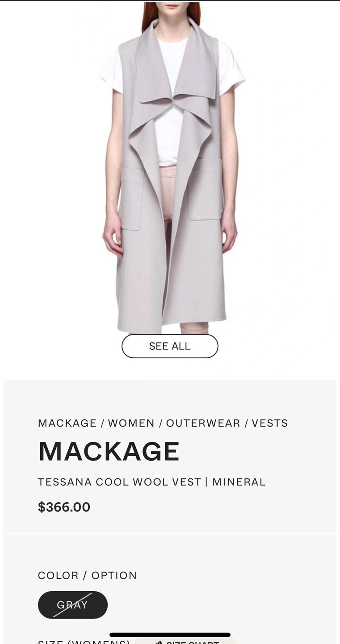Tap the Tessana Cool Wool Vest title
This screenshot has width=340, height=644.
pos(152,482)
